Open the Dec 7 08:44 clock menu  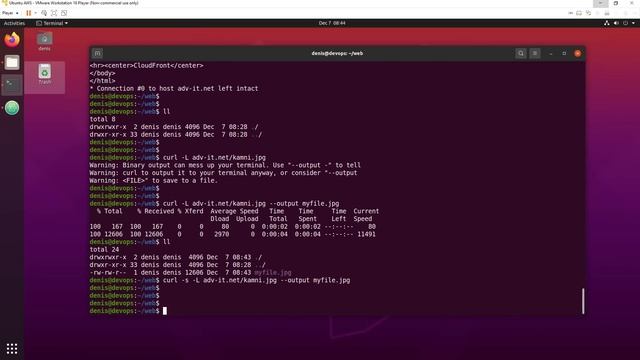coord(332,23)
